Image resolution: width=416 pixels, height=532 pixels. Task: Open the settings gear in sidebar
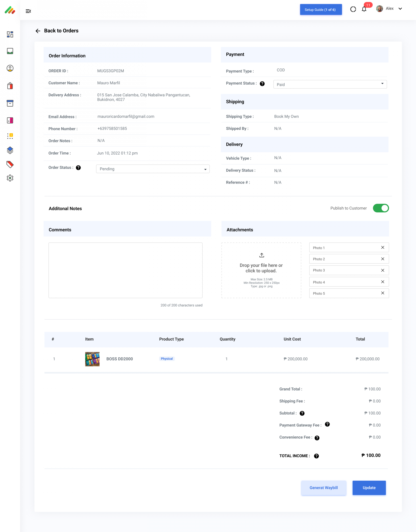tap(10, 178)
